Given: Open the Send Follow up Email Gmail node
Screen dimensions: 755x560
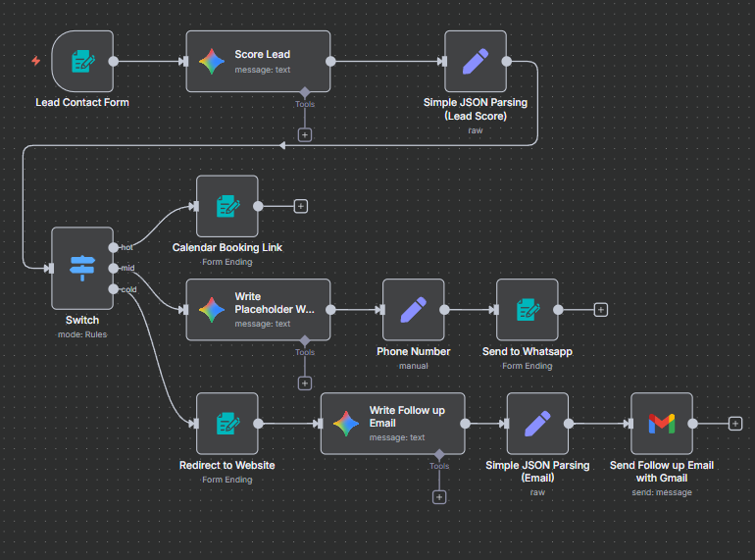Looking at the screenshot, I should tap(662, 424).
